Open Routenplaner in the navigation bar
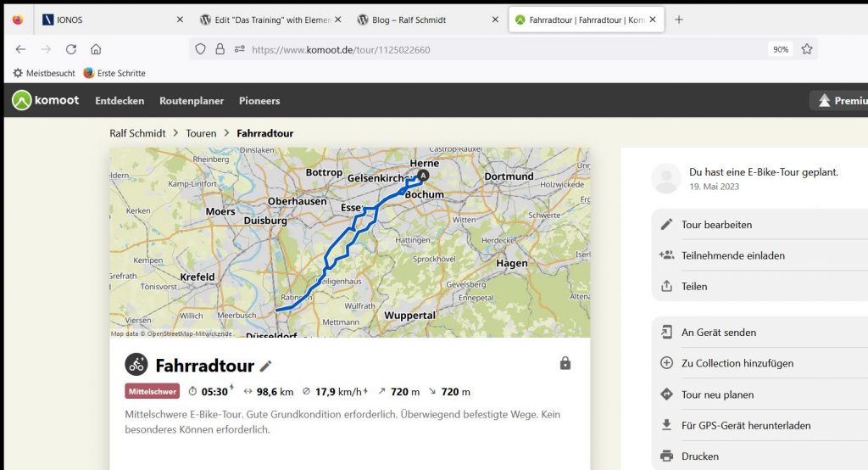This screenshot has width=868, height=470. (192, 100)
